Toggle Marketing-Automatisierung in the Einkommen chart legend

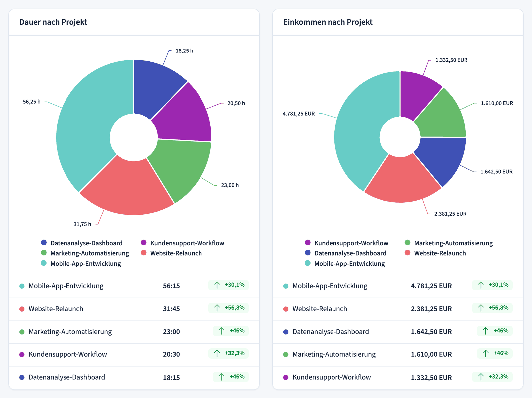[449, 243]
